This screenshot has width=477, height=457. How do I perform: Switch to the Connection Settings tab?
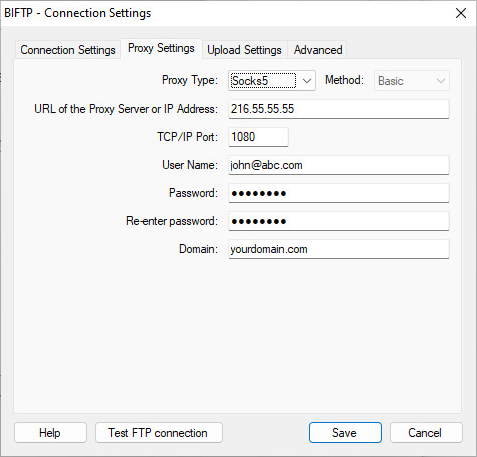tap(68, 50)
